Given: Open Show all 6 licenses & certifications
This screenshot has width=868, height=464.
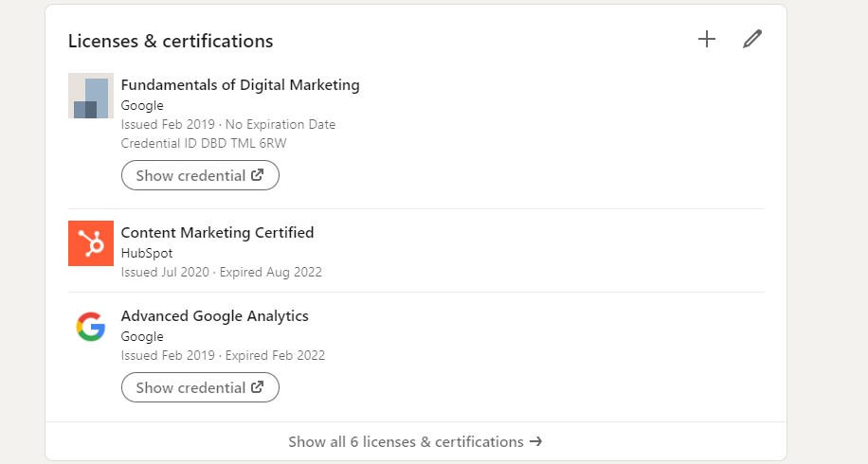Looking at the screenshot, I should pyautogui.click(x=415, y=441).
